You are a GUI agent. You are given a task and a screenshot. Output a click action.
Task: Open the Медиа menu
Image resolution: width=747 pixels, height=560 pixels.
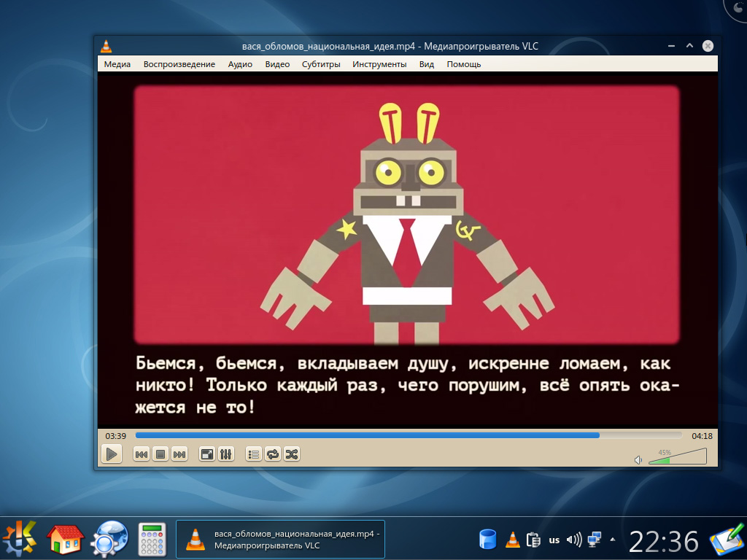coord(117,64)
